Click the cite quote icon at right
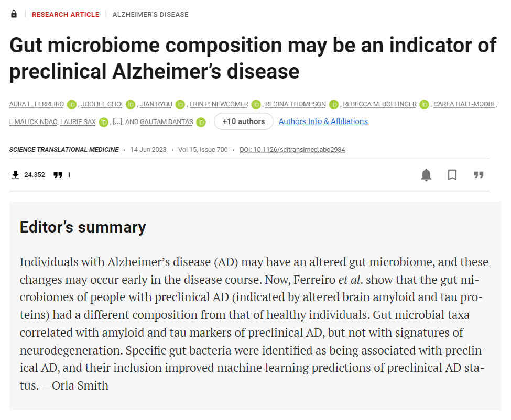The height and width of the screenshot is (420, 511). (x=479, y=175)
